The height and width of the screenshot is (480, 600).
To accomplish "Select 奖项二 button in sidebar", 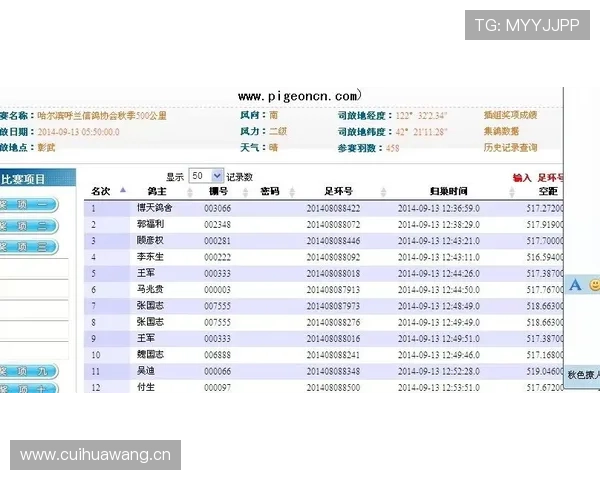I will (x=29, y=226).
